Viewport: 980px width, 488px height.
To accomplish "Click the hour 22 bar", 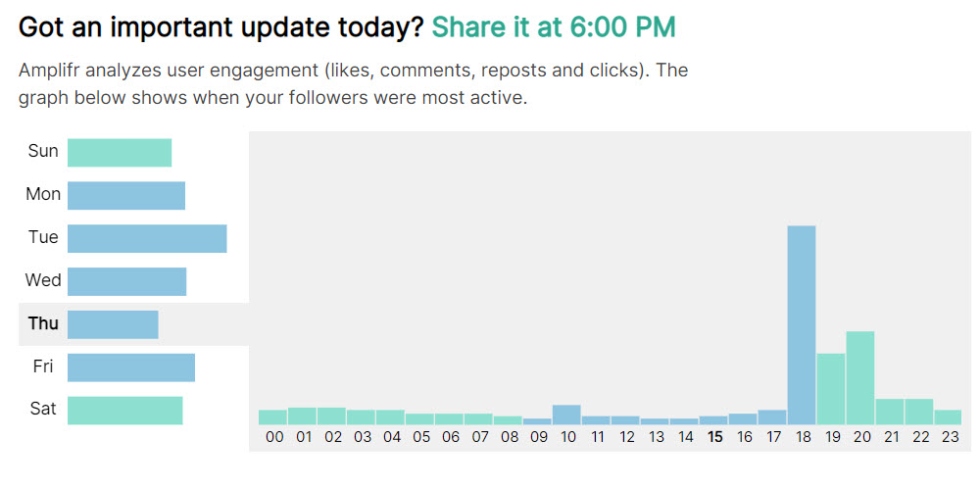I will tap(919, 411).
